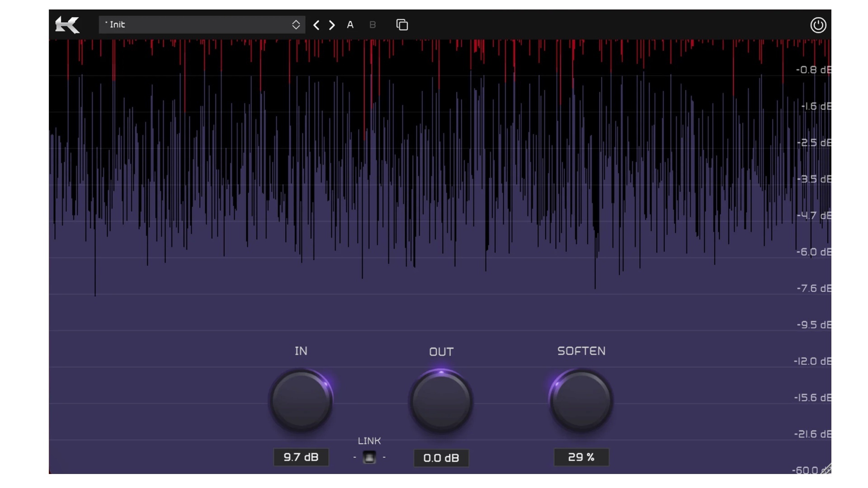The image size is (868, 488).
Task: Toggle the LINK switch
Action: tap(369, 457)
